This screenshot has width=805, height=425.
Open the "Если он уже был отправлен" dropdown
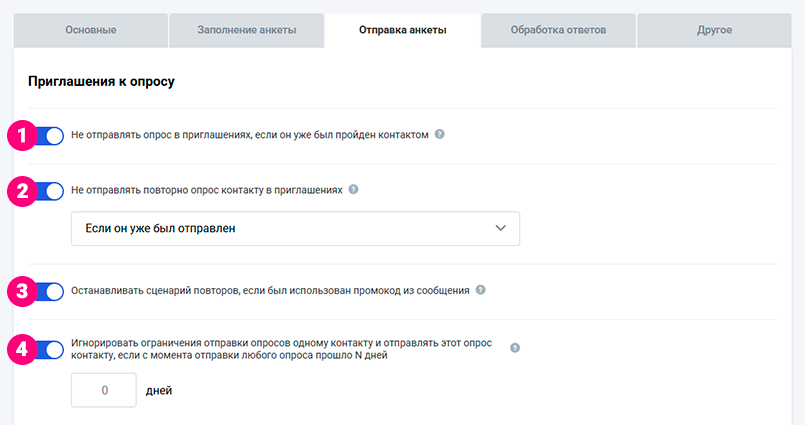tap(295, 228)
